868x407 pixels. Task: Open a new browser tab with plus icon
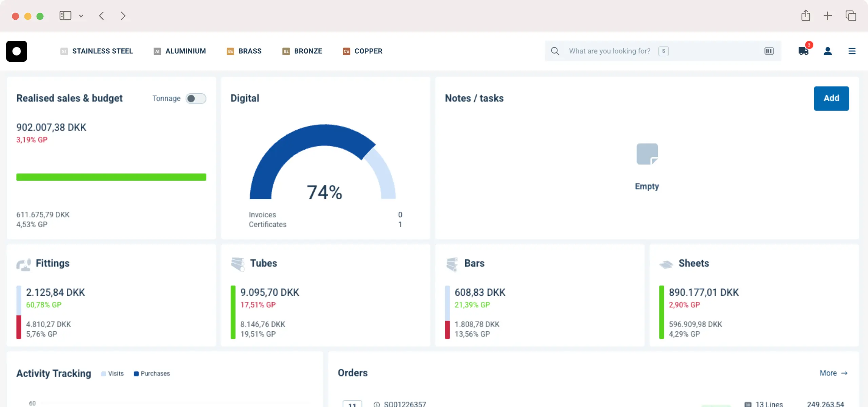[x=827, y=16]
